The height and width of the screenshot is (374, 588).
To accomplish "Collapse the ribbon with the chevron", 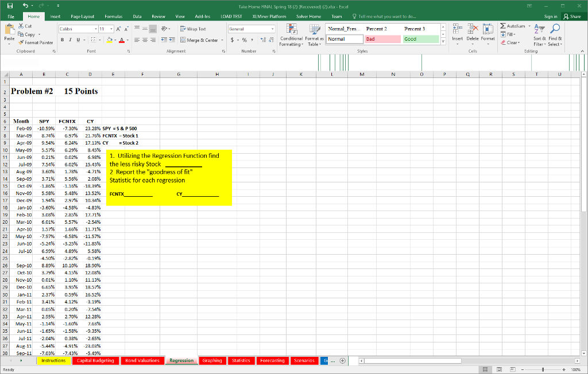I will tap(582, 51).
